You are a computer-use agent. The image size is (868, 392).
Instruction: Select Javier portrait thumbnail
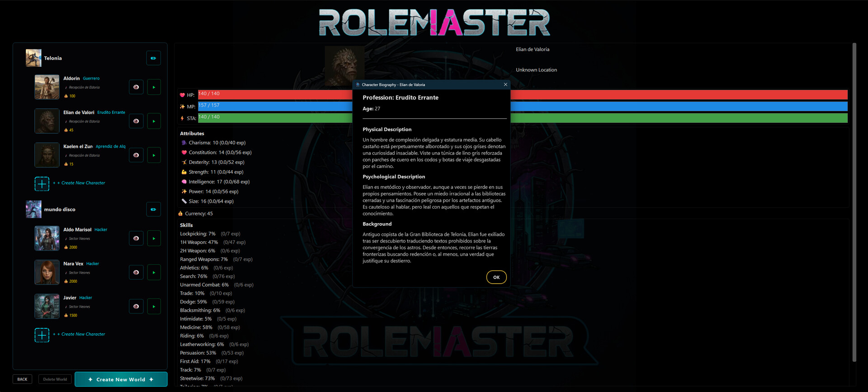[47, 306]
